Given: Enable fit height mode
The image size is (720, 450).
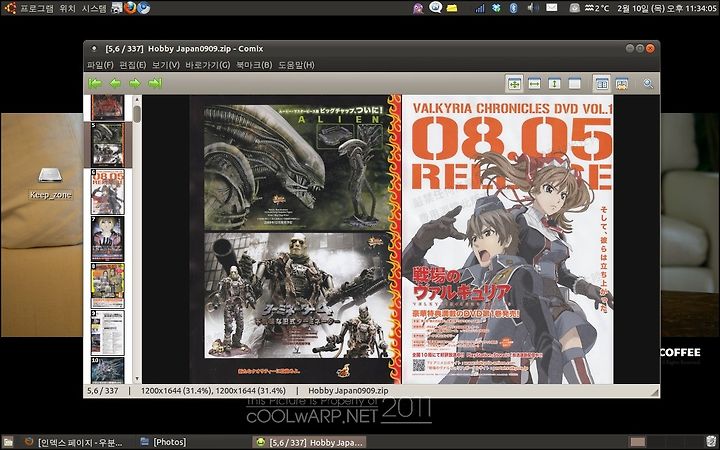Looking at the screenshot, I should (554, 84).
